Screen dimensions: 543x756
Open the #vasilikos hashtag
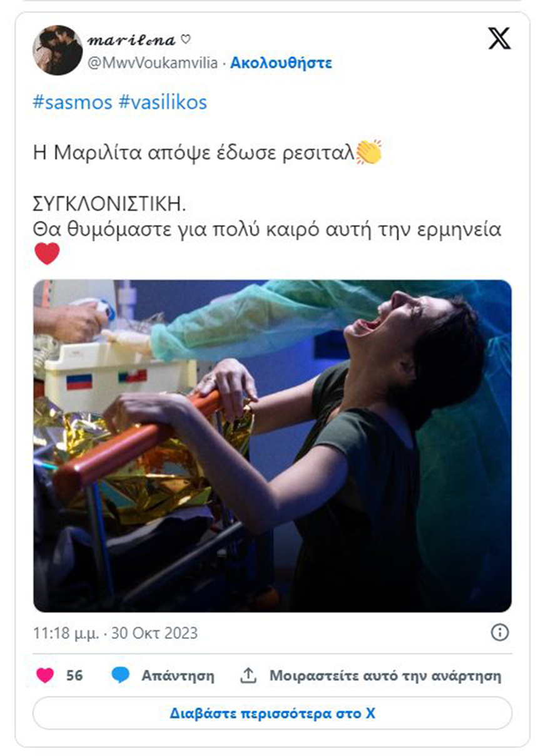click(163, 102)
